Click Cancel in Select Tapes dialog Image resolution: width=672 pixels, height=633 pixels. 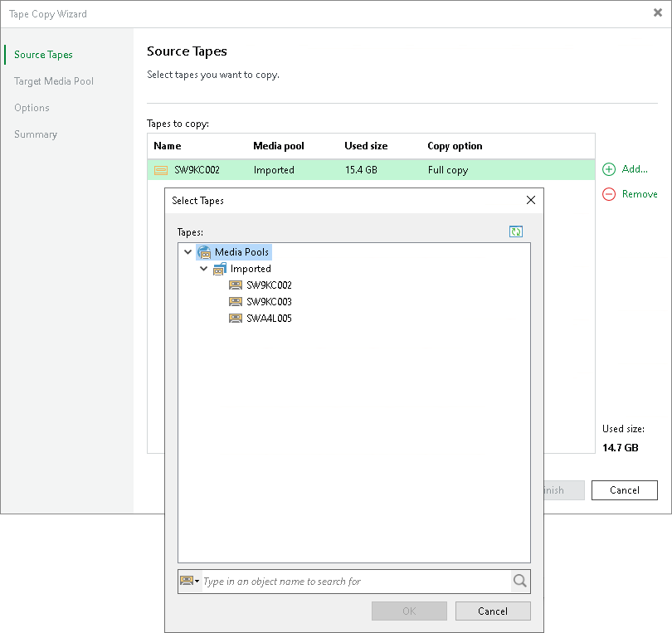click(493, 611)
